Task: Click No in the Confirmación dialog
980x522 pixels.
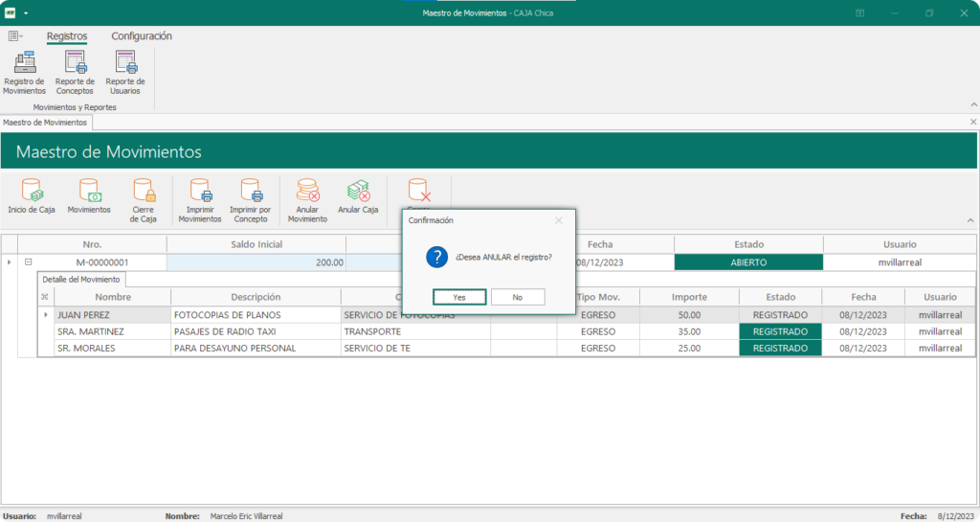Action: [517, 297]
